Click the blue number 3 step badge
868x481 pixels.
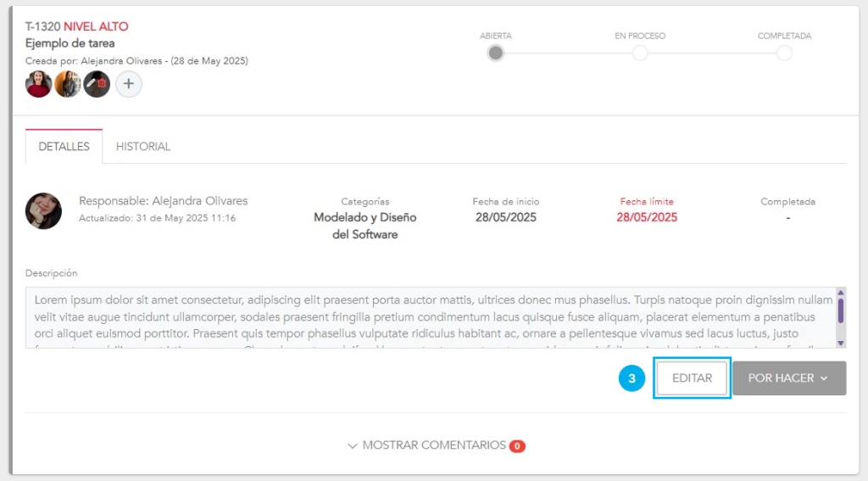[x=632, y=378]
